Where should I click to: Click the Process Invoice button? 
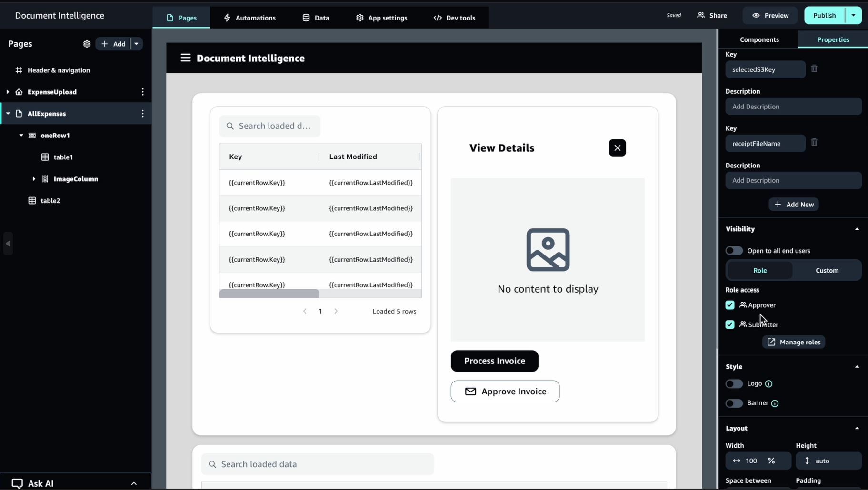tap(494, 361)
